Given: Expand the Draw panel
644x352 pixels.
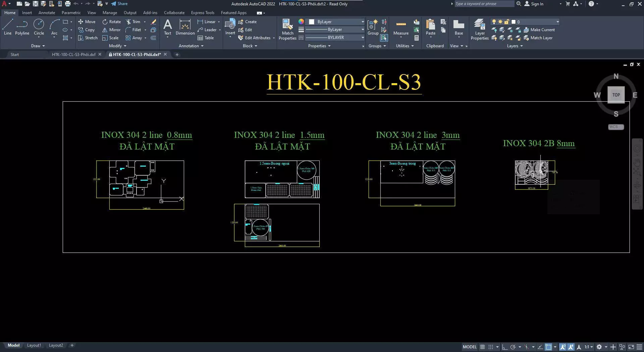Looking at the screenshot, I should coord(38,46).
